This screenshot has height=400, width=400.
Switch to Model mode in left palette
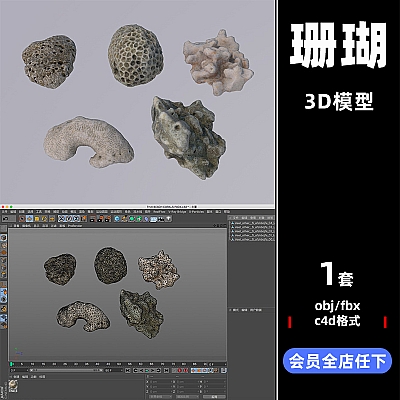tap(3, 238)
